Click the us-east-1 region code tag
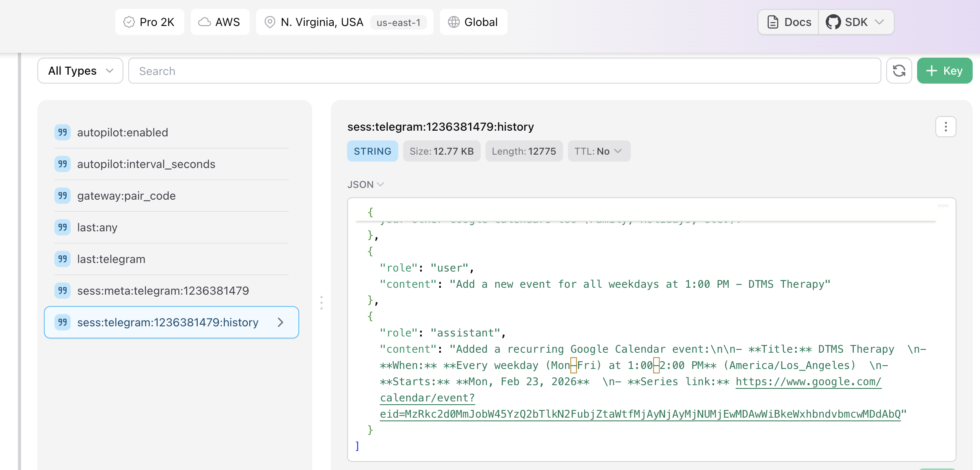Viewport: 980px width, 470px height. point(398,22)
